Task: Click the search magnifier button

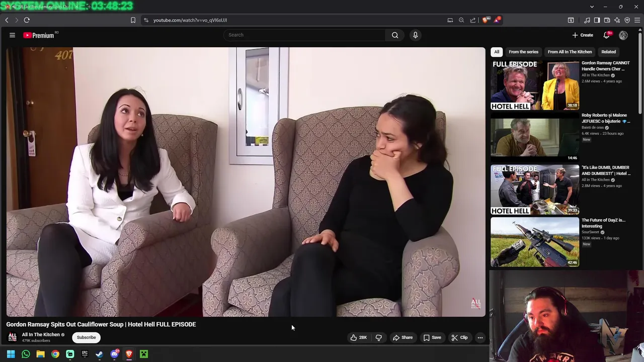Action: pos(395,35)
